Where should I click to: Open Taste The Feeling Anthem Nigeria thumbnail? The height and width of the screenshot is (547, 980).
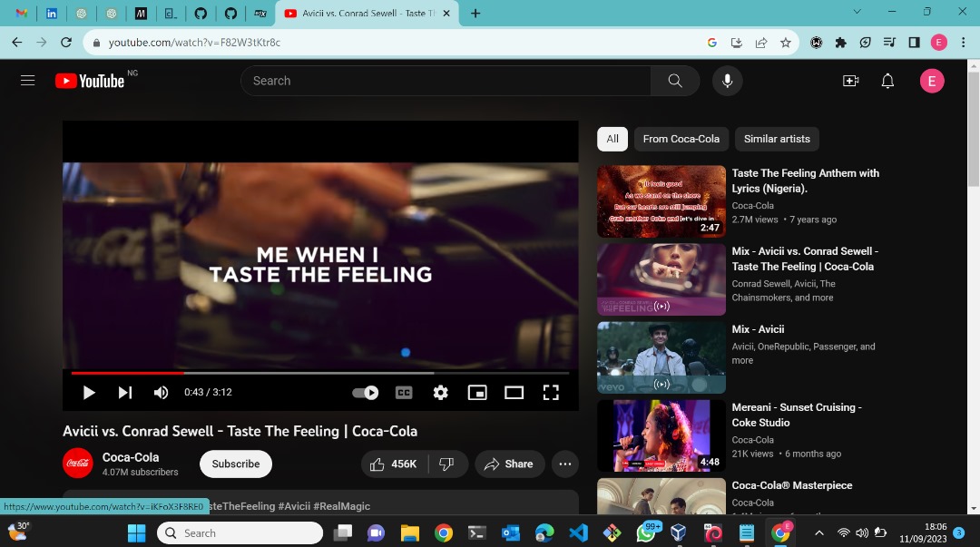coord(661,201)
